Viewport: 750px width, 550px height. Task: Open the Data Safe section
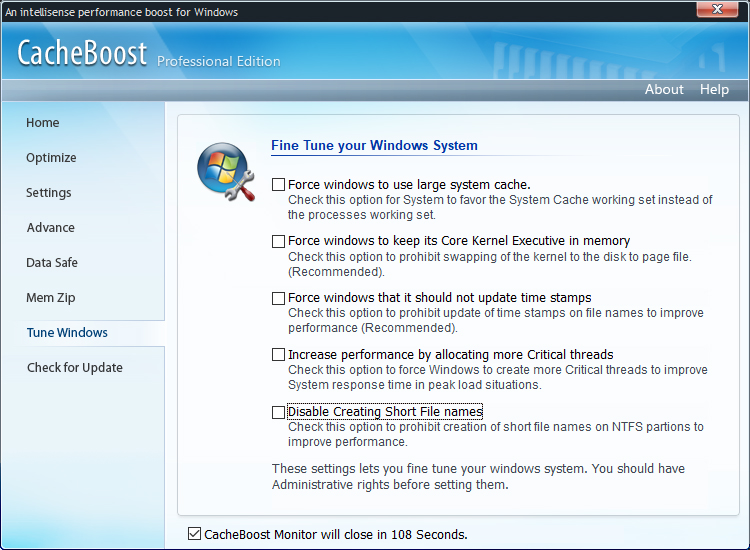click(52, 263)
